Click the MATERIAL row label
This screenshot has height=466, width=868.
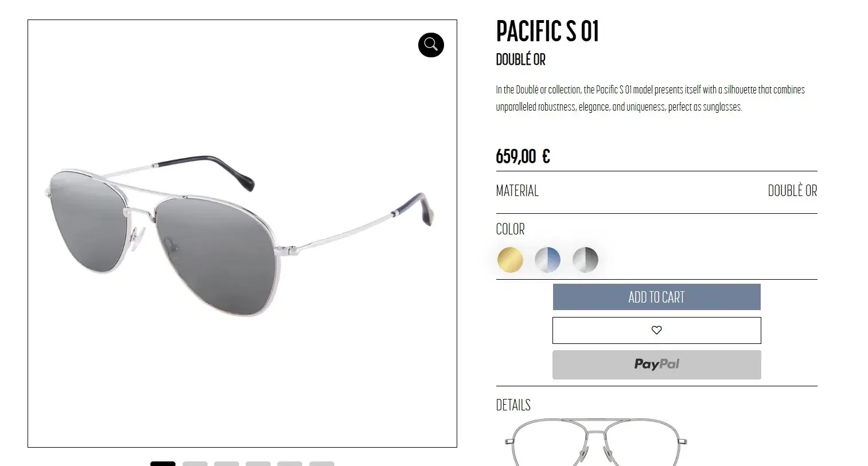coord(517,191)
